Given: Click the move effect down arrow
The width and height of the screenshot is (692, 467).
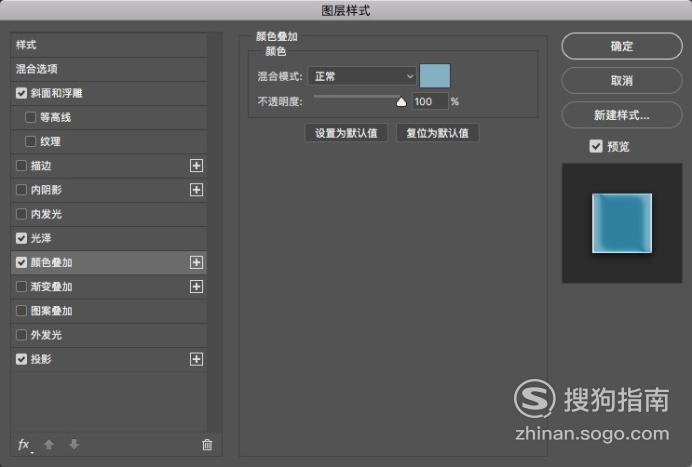Looking at the screenshot, I should click(74, 444).
